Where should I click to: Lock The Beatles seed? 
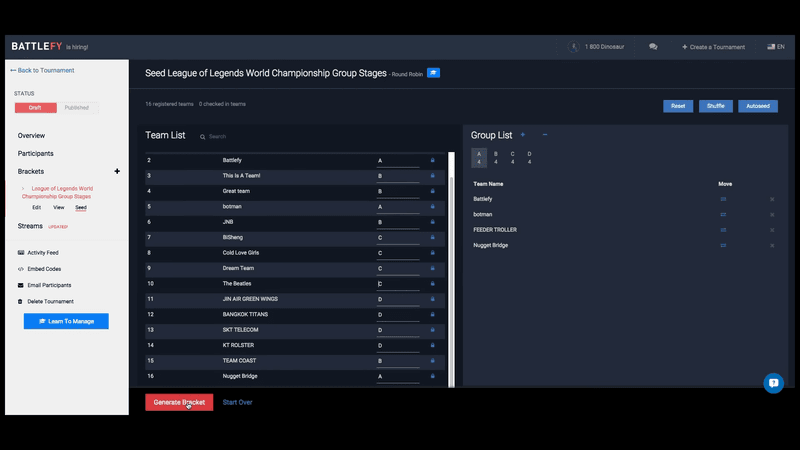click(433, 284)
